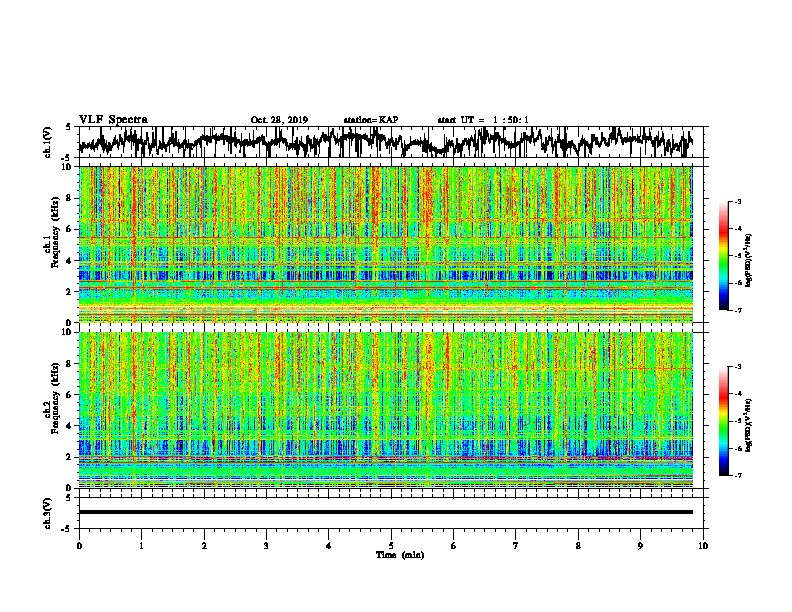Click the ch.1(V) waveform axis label
The width and height of the screenshot is (792, 612).
[x=48, y=142]
